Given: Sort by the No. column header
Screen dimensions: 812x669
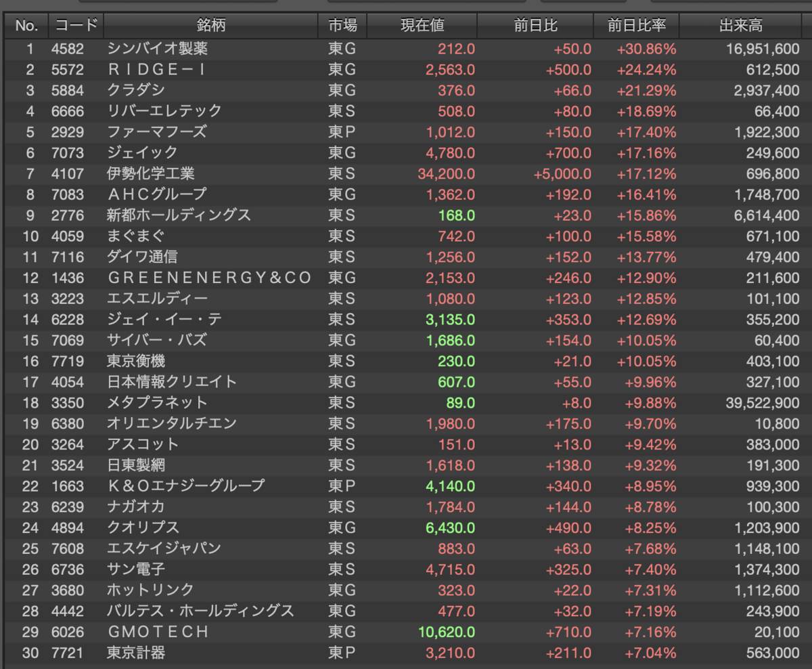Looking at the screenshot, I should point(26,26).
